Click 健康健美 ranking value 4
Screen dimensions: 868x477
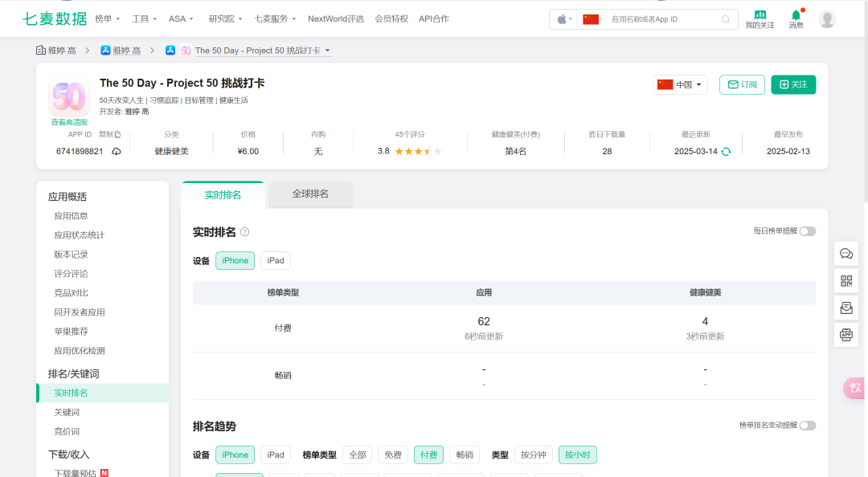coord(706,321)
